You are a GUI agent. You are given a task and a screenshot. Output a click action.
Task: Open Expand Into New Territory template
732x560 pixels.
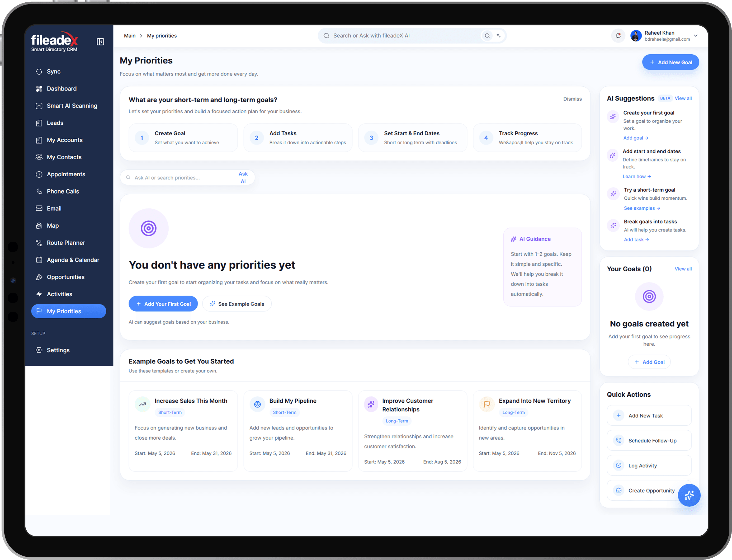[x=527, y=431]
